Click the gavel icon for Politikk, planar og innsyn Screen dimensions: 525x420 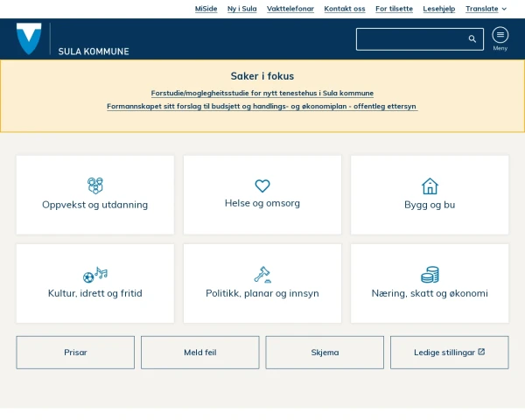pos(262,275)
